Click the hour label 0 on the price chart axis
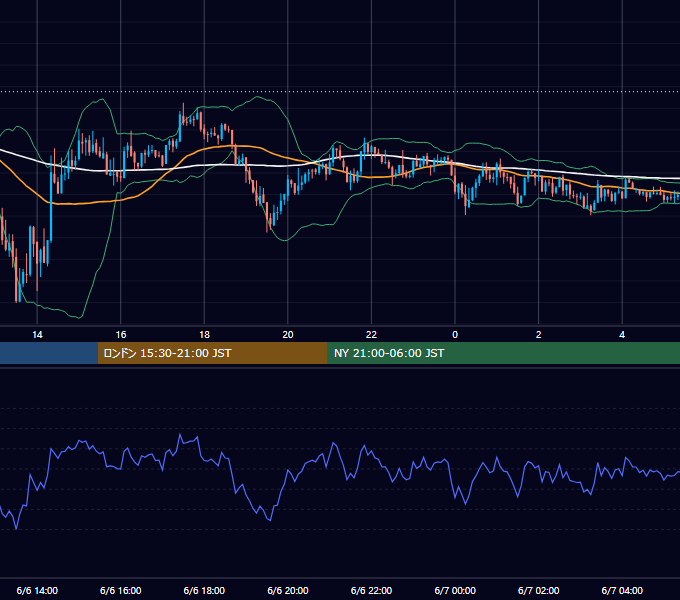The width and height of the screenshot is (680, 600). pos(455,335)
